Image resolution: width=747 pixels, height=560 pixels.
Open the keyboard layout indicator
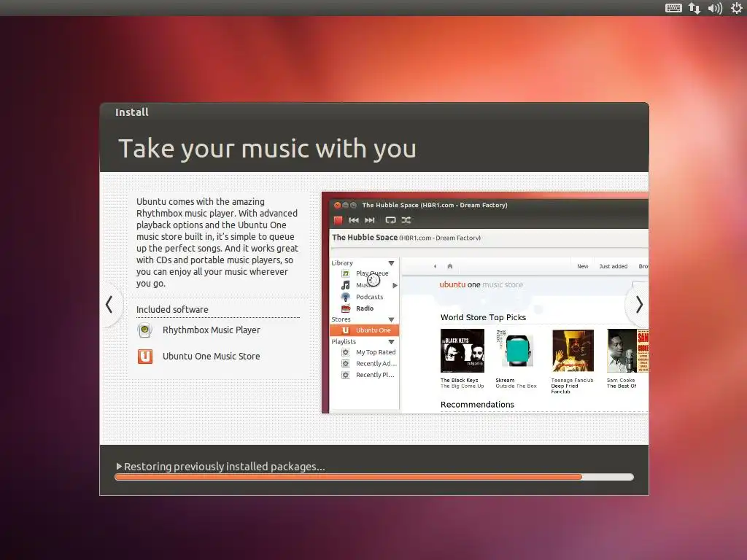click(673, 8)
